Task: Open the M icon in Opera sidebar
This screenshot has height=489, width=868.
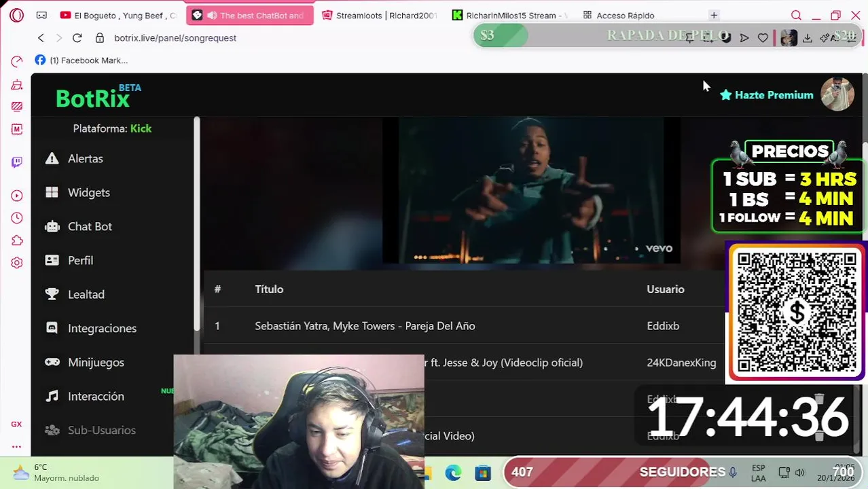Action: (17, 128)
